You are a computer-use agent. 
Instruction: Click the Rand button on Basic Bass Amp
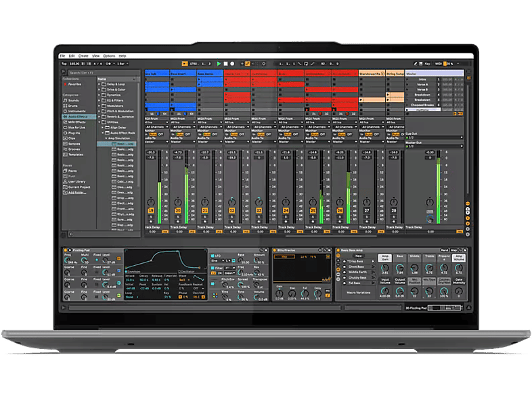445,250
